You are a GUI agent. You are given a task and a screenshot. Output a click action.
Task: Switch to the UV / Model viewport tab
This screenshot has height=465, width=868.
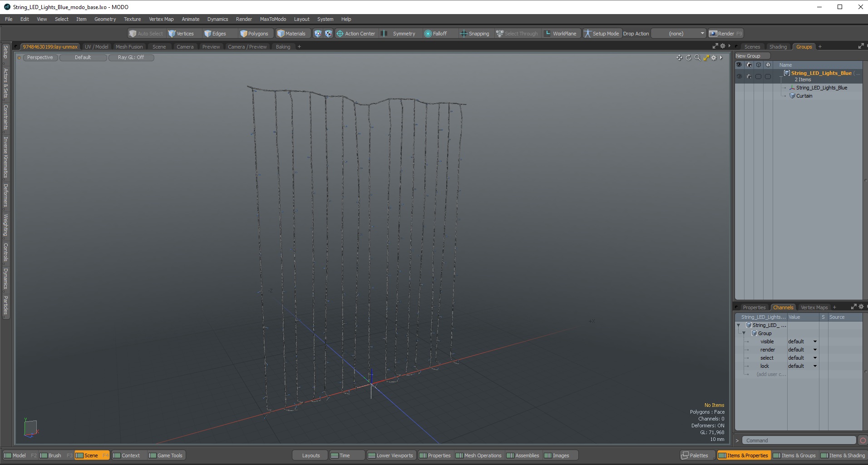pyautogui.click(x=96, y=47)
